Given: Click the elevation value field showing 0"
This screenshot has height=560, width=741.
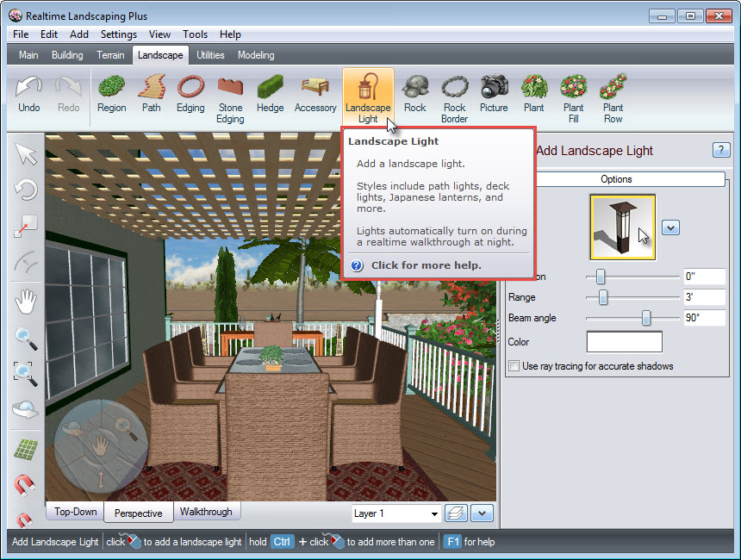Looking at the screenshot, I should click(x=704, y=277).
